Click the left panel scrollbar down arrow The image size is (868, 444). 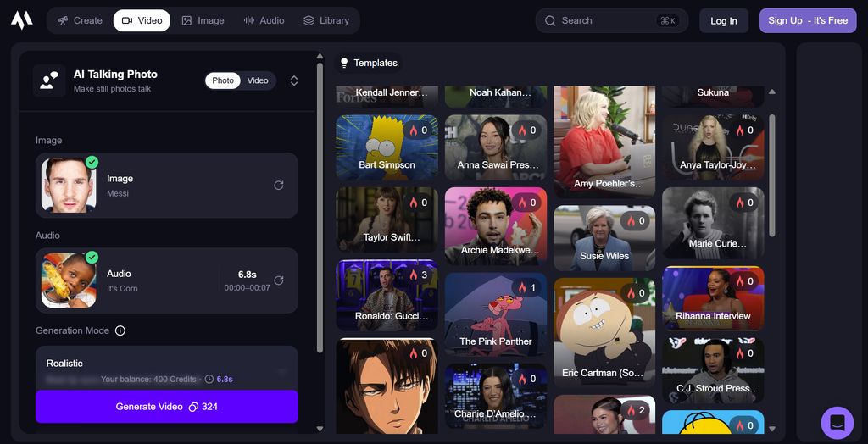tap(320, 429)
